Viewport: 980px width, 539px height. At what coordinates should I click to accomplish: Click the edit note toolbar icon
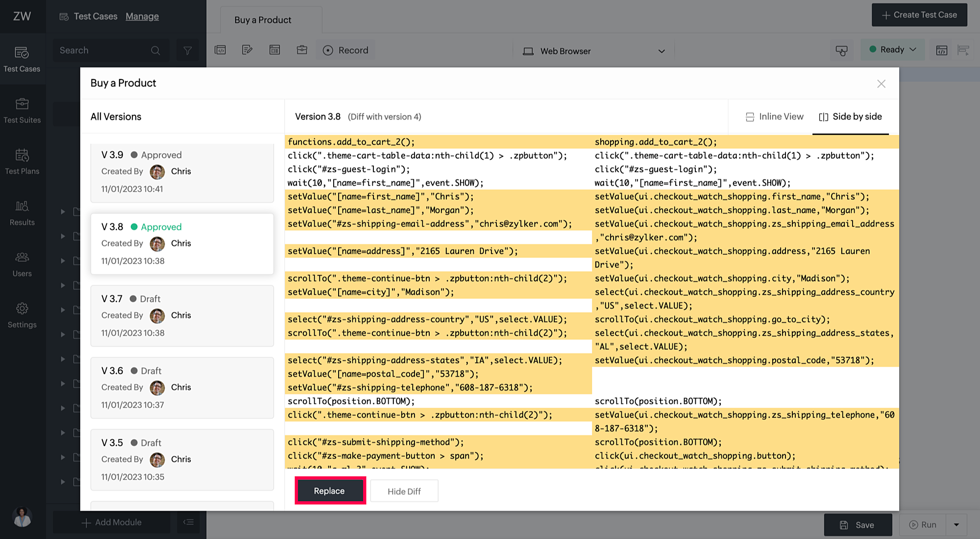pyautogui.click(x=247, y=50)
